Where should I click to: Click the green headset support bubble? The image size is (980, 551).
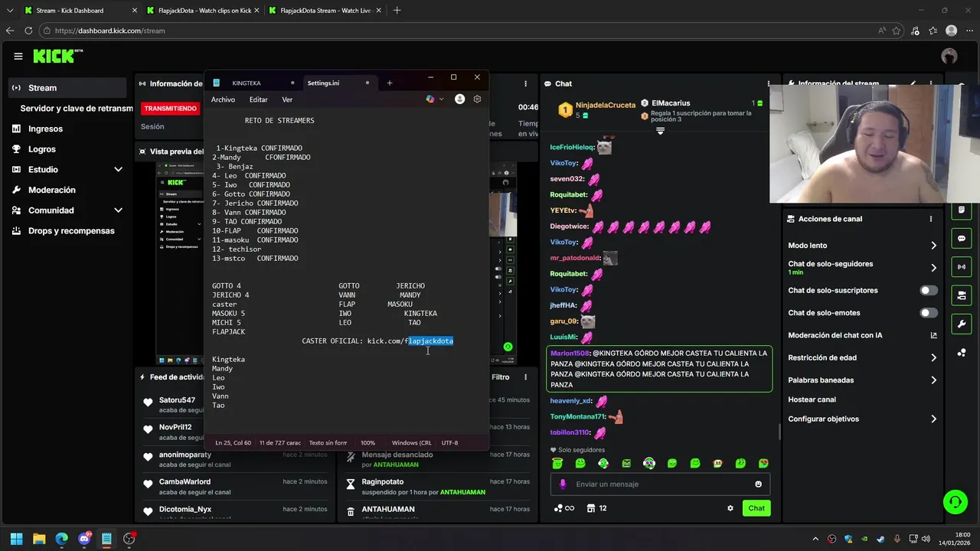[955, 502]
